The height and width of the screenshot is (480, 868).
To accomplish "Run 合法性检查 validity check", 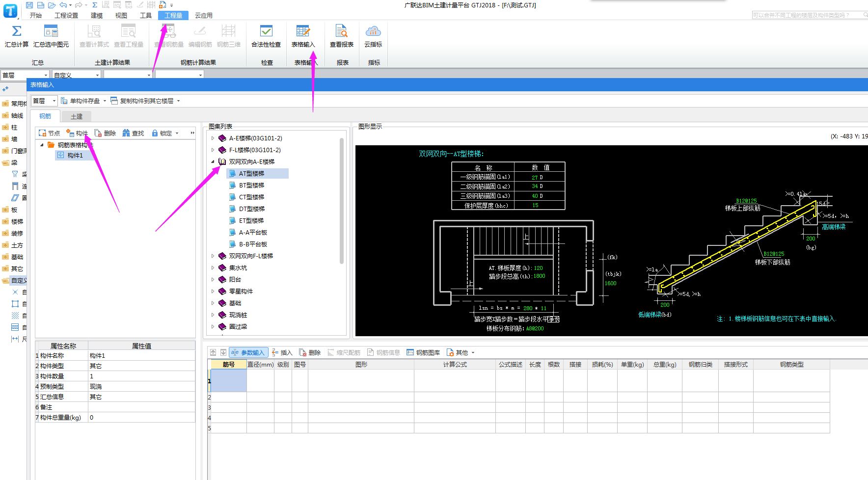I will 266,36.
